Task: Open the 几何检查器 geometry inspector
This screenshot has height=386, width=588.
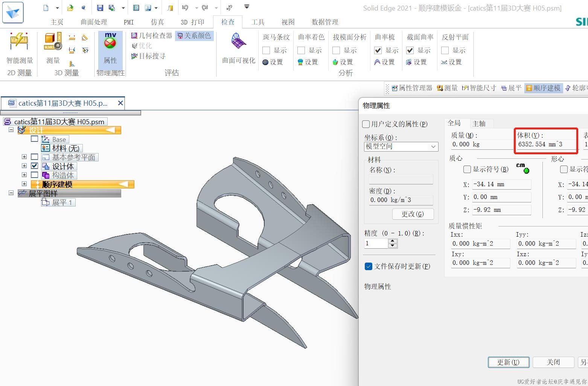Action: click(x=151, y=36)
